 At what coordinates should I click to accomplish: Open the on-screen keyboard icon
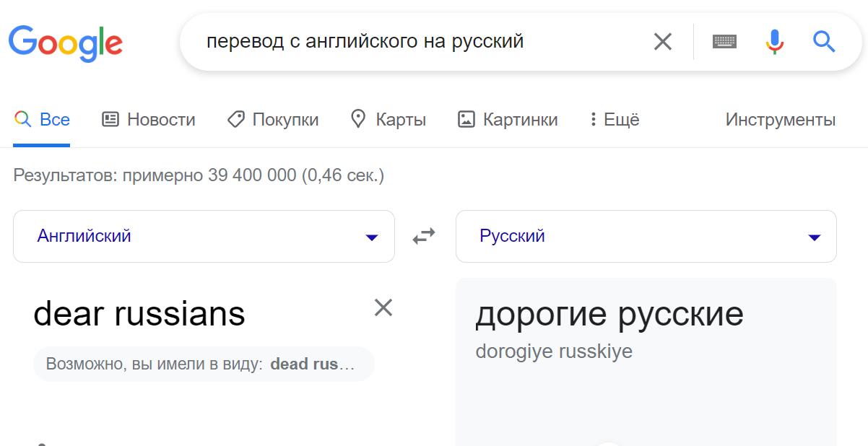724,42
